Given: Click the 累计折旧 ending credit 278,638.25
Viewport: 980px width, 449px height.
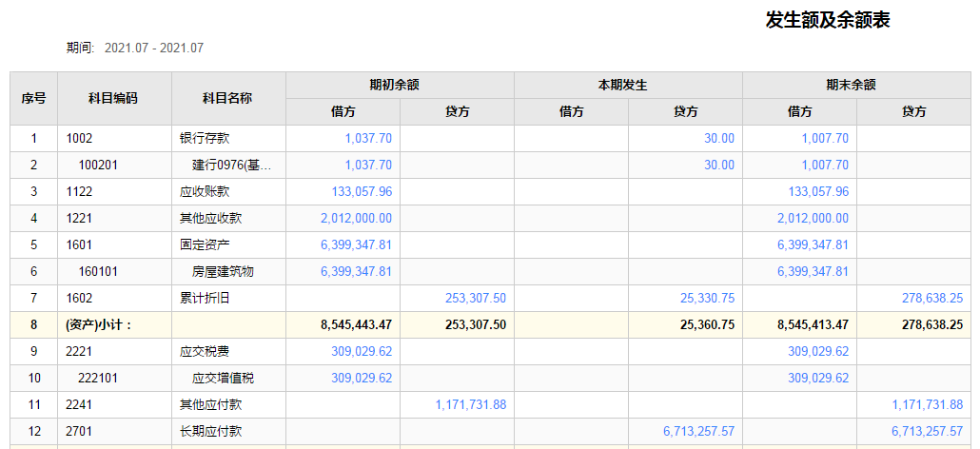Looking at the screenshot, I should (932, 299).
